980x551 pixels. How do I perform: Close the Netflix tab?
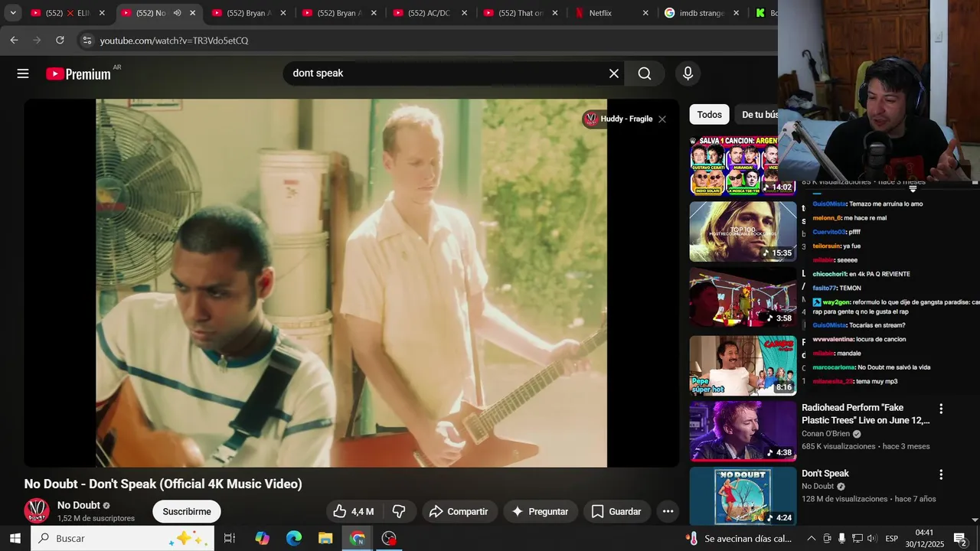pyautogui.click(x=645, y=13)
